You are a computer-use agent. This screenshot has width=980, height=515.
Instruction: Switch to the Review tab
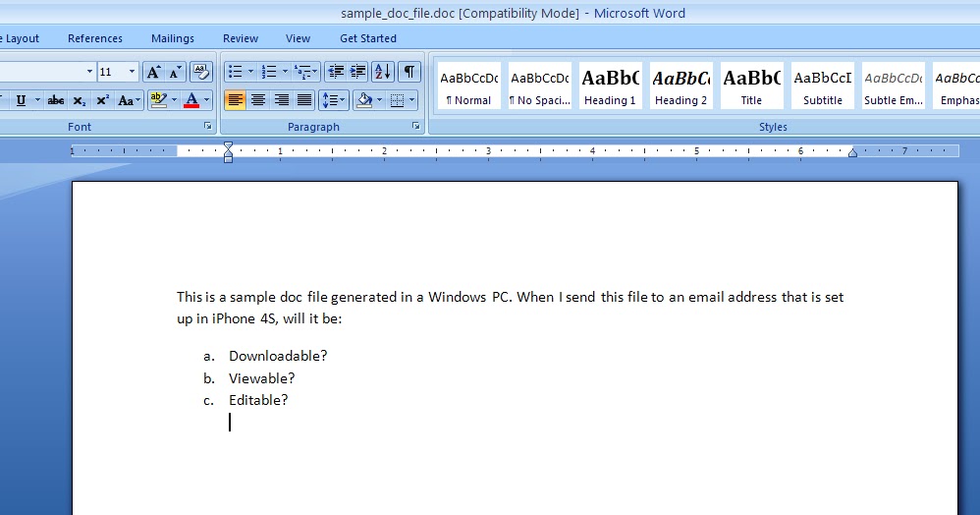click(x=241, y=38)
